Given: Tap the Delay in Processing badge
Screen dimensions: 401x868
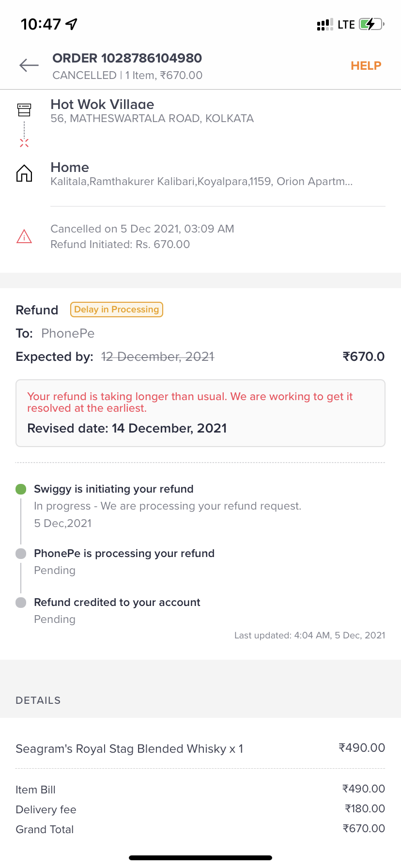Looking at the screenshot, I should click(x=116, y=310).
